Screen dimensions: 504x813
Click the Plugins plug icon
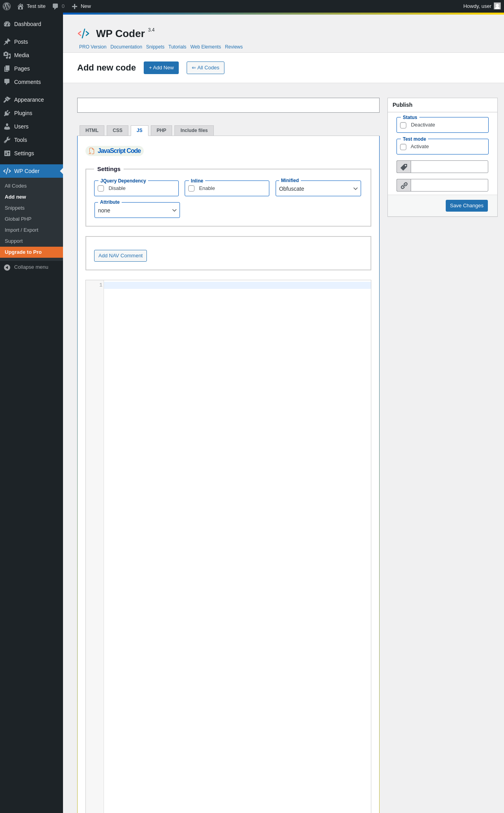pyautogui.click(x=7, y=113)
